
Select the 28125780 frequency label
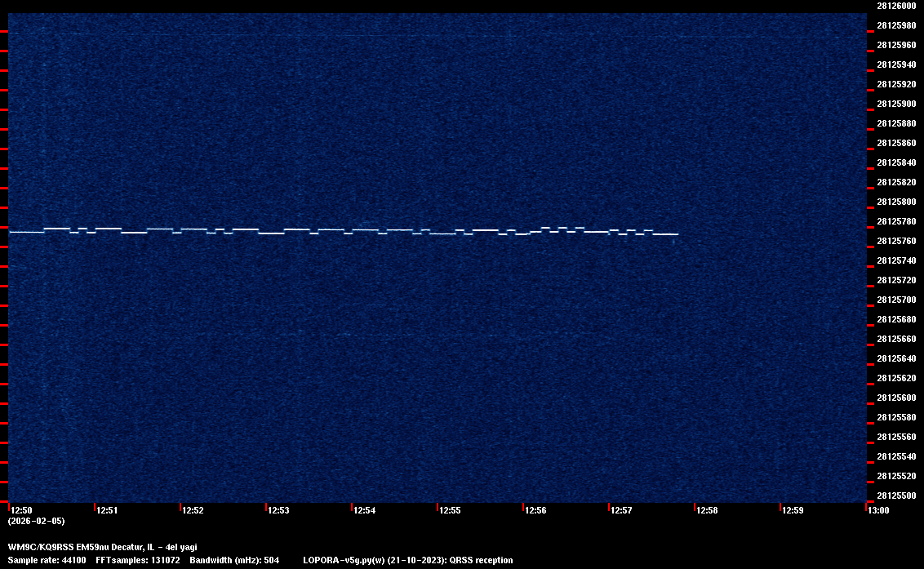pos(895,221)
